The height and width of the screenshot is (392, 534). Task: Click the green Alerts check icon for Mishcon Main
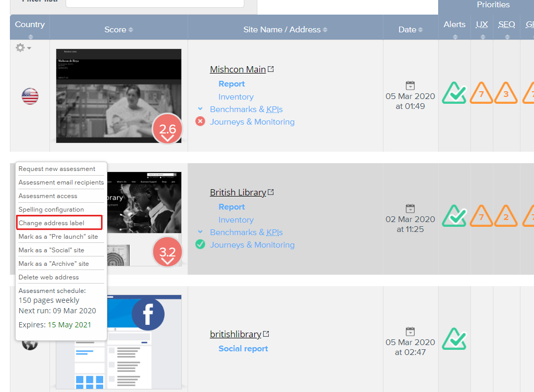(454, 93)
